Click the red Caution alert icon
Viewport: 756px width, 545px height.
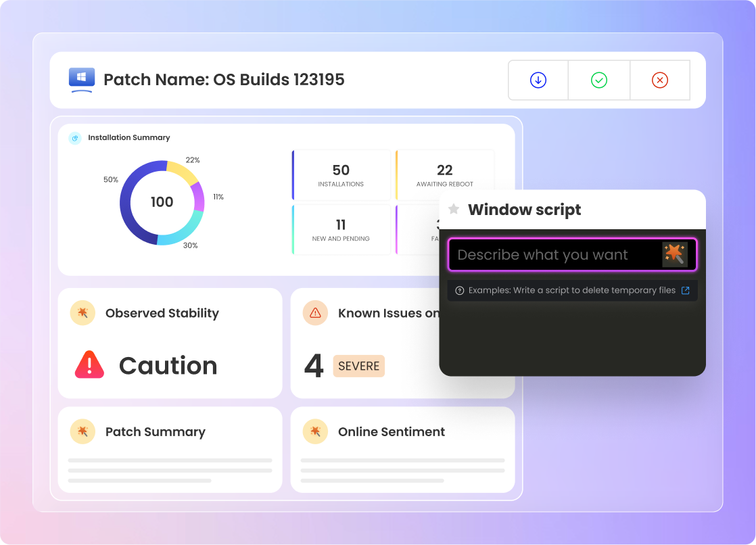tap(89, 365)
